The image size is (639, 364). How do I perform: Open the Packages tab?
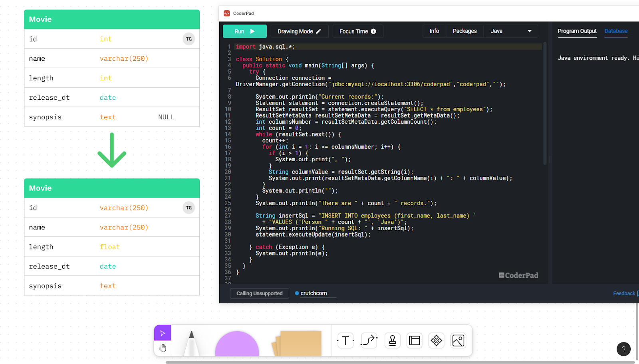tap(464, 31)
